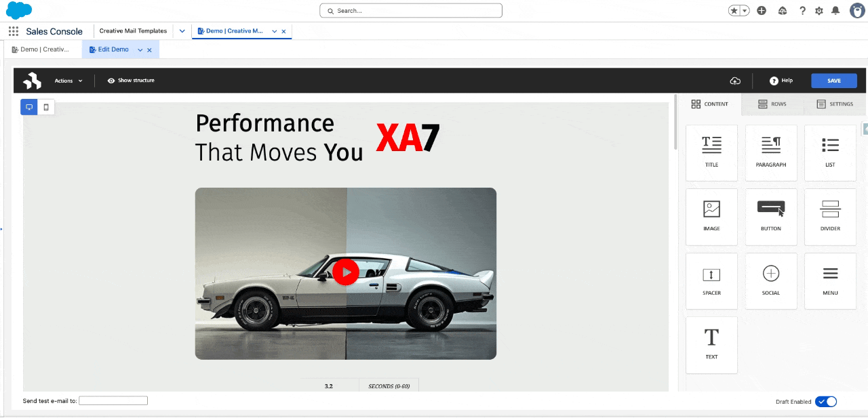Select the List content block
The width and height of the screenshot is (868, 418).
(x=830, y=152)
